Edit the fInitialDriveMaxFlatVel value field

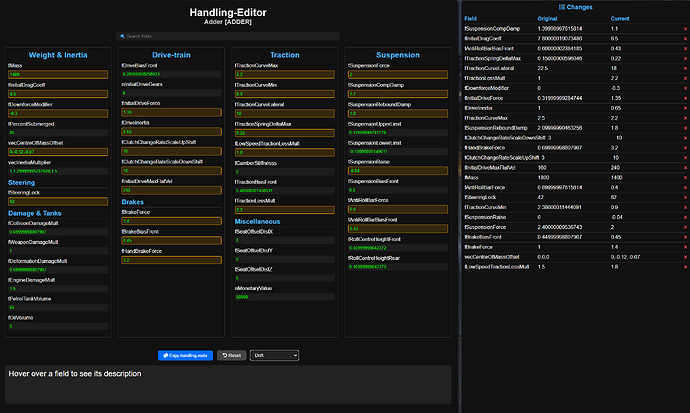[171, 190]
